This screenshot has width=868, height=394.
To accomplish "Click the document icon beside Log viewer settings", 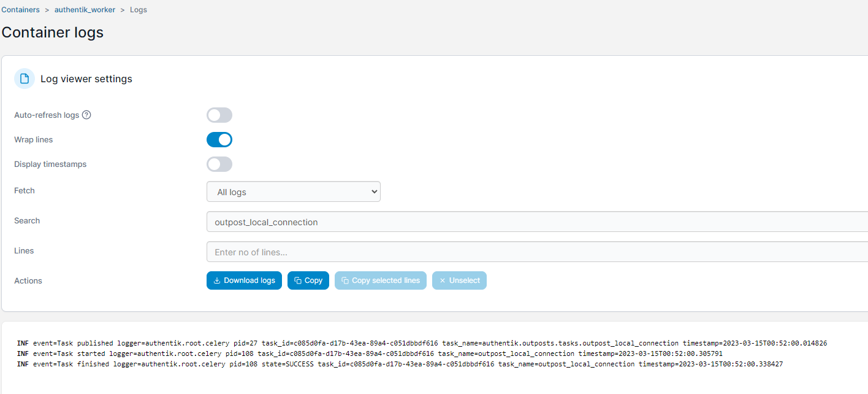I will (24, 79).
